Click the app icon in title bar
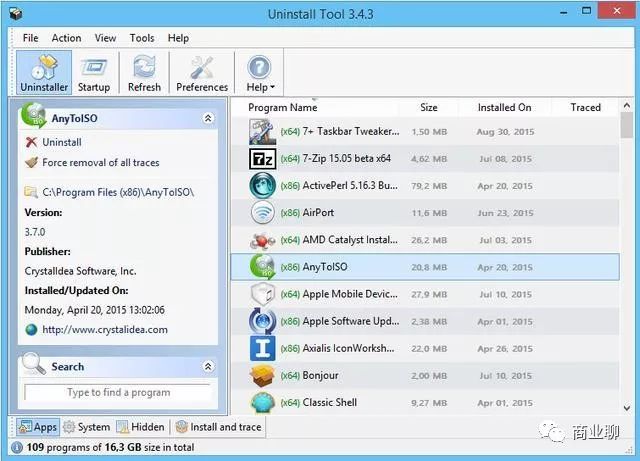 coord(16,14)
